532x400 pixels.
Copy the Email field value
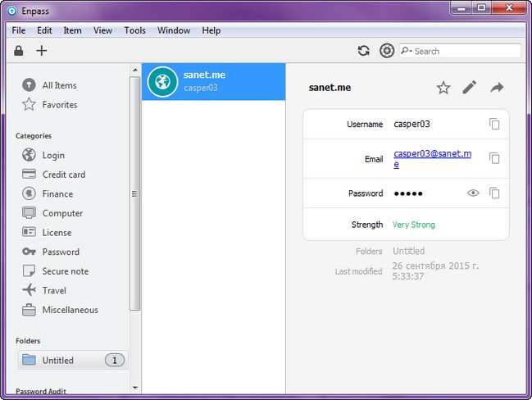tap(494, 158)
